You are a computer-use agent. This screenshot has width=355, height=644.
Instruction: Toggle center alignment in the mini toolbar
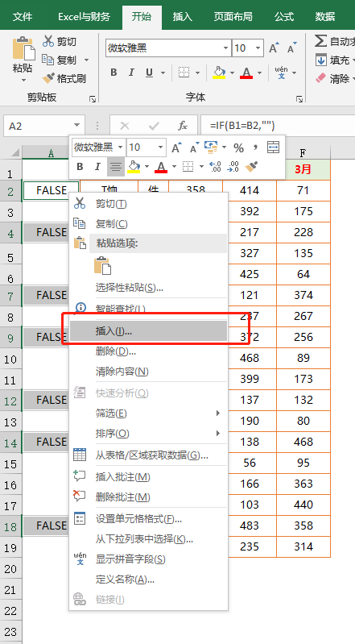[x=116, y=167]
